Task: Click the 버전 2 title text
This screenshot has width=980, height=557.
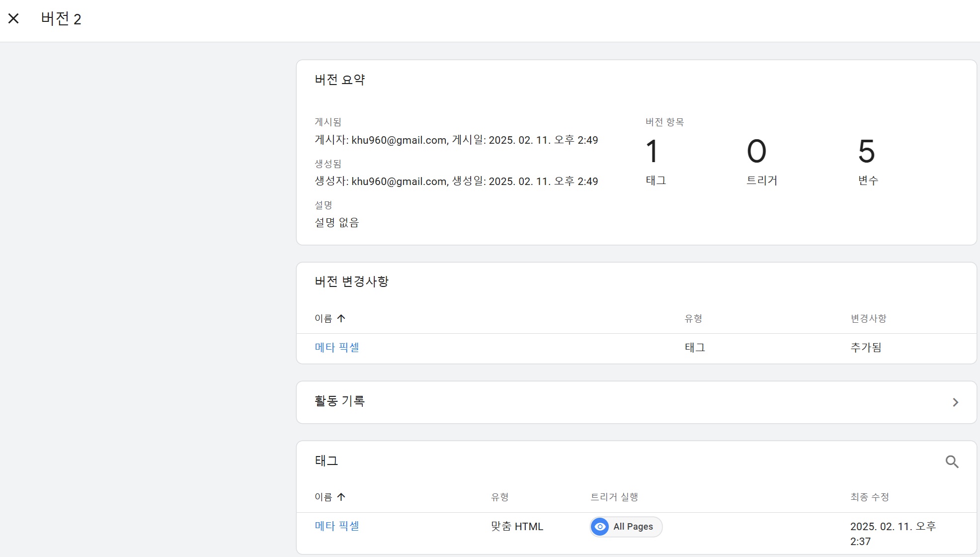Action: (61, 19)
